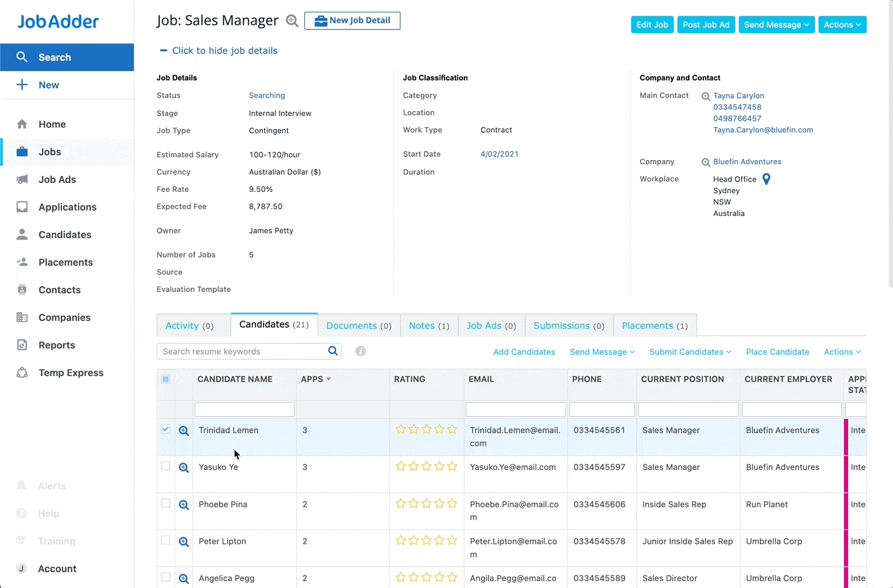Click the Post Job Ad button
The height and width of the screenshot is (588, 893).
tap(706, 25)
